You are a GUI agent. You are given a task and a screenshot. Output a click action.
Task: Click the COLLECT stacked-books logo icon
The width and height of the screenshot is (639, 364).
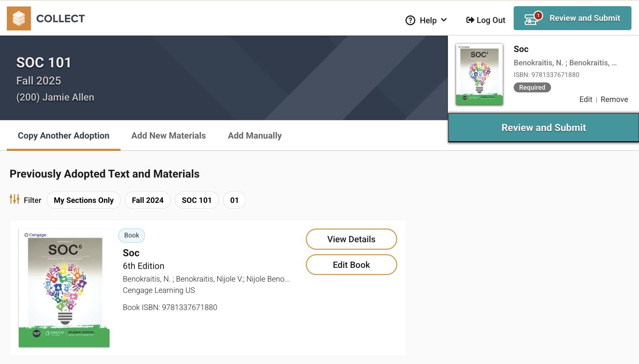click(x=19, y=18)
